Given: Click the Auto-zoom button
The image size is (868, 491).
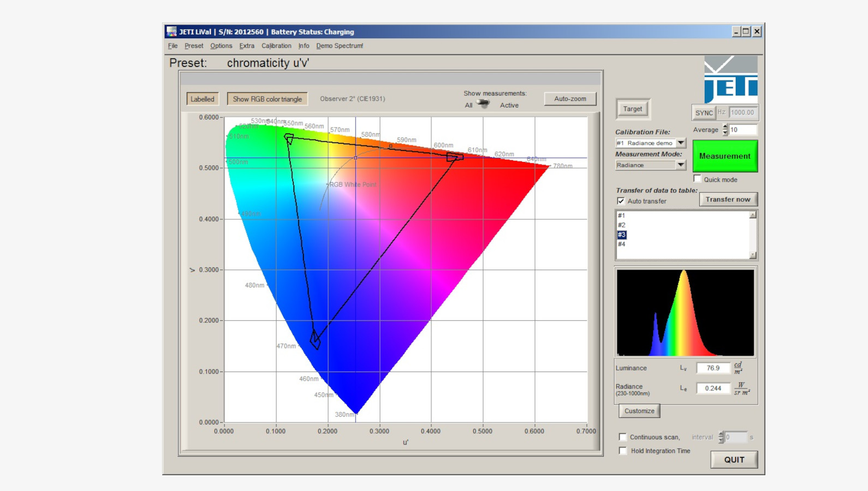Looking at the screenshot, I should pos(570,99).
